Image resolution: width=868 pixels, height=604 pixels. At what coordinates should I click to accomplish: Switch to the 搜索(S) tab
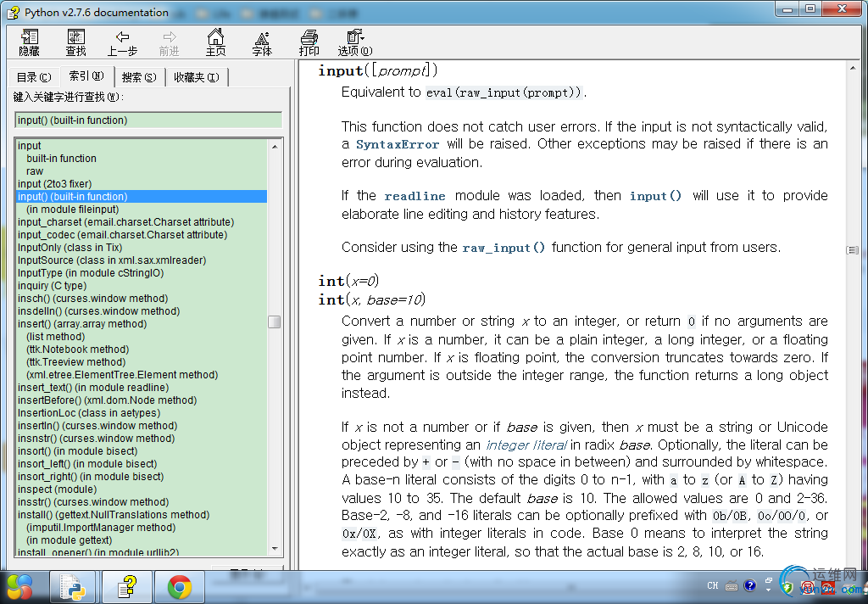tap(139, 77)
